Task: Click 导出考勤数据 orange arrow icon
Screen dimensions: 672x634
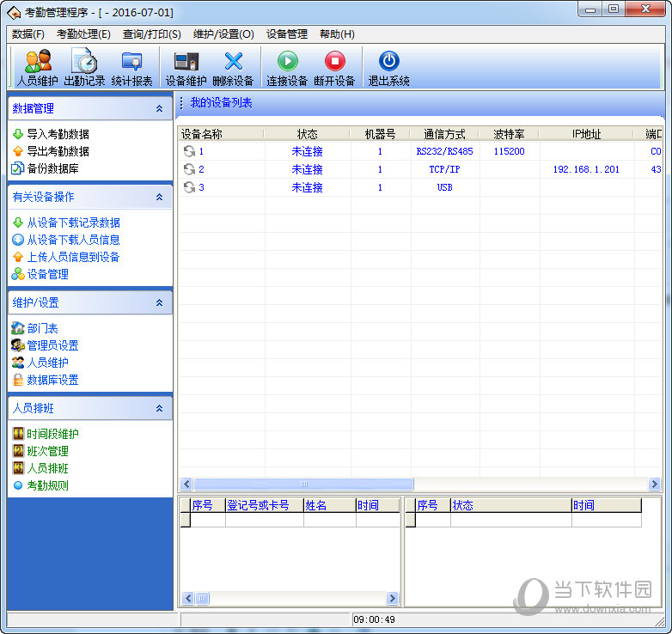Action: (18, 151)
